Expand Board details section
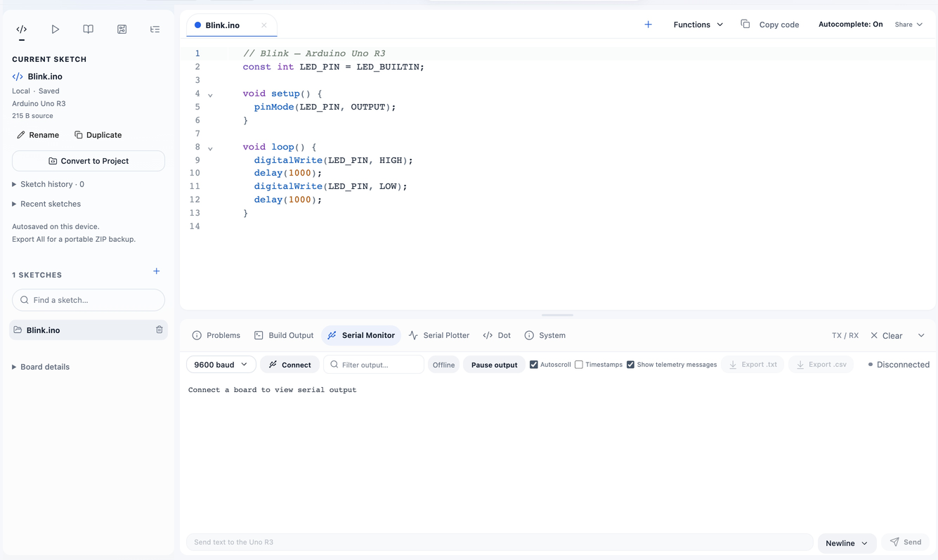 click(41, 367)
